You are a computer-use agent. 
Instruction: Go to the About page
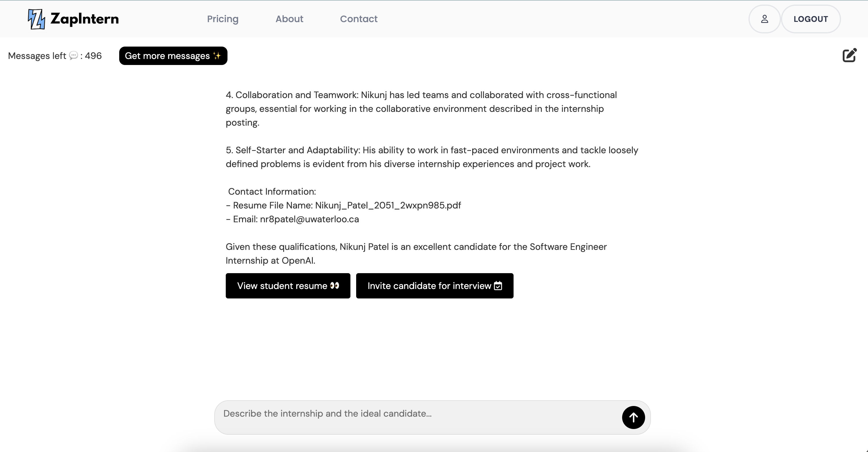290,19
